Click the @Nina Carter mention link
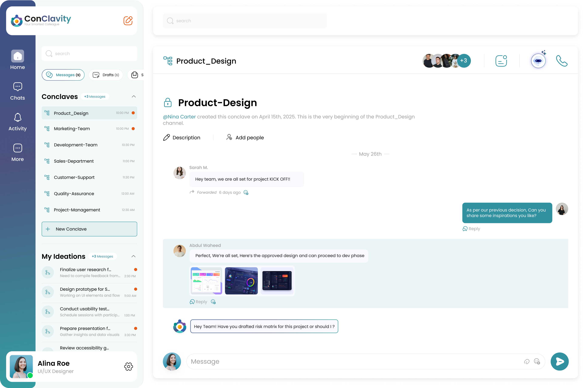The width and height of the screenshot is (588, 388). click(179, 117)
